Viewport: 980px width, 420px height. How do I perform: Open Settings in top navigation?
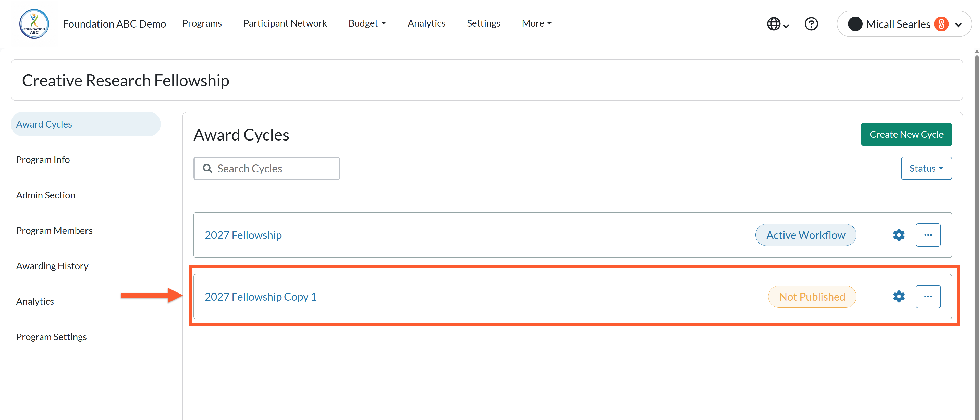tap(483, 23)
